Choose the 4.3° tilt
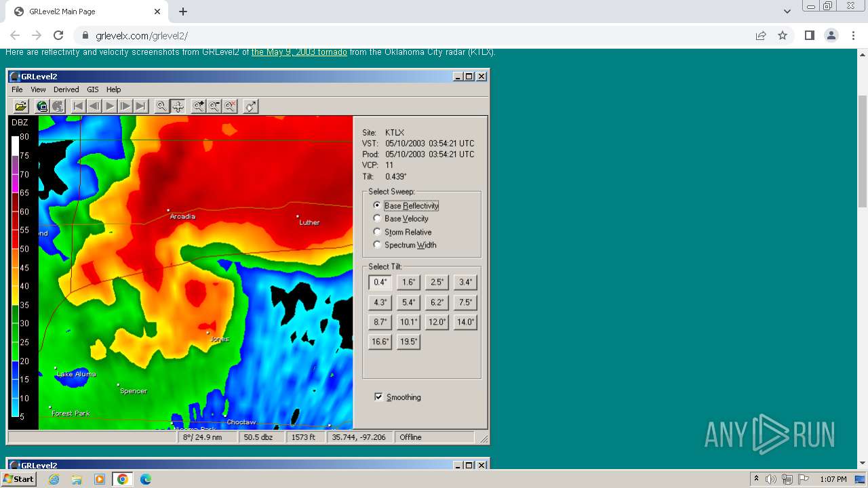The height and width of the screenshot is (488, 868). pos(380,302)
